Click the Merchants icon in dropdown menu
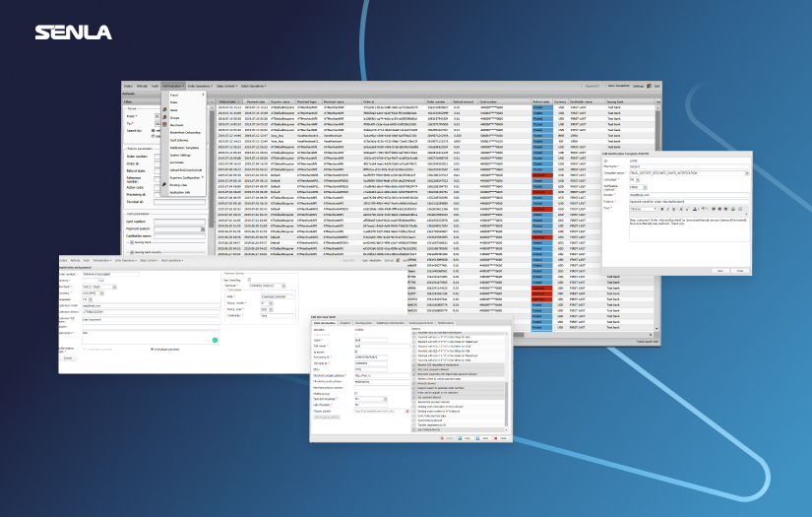 click(x=164, y=124)
